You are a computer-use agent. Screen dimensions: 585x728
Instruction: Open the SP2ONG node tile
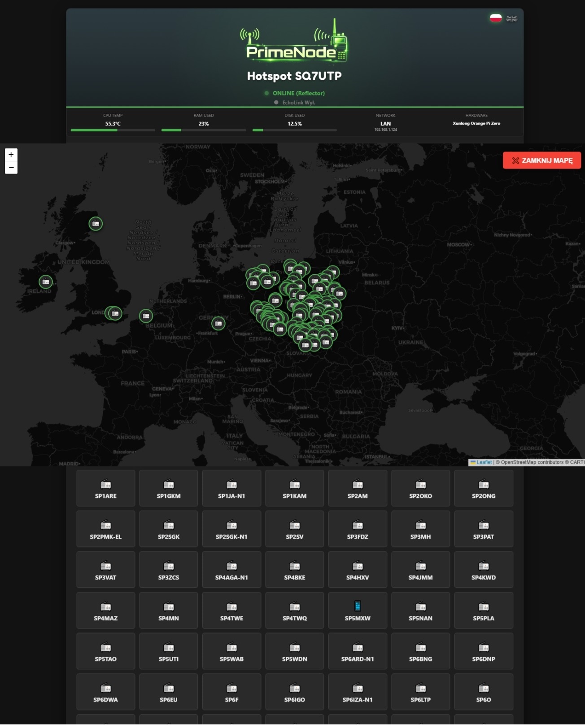[484, 488]
